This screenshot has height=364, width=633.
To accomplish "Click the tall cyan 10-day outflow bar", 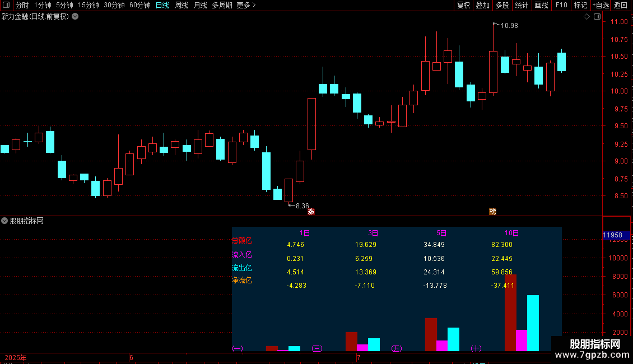I will (533, 323).
